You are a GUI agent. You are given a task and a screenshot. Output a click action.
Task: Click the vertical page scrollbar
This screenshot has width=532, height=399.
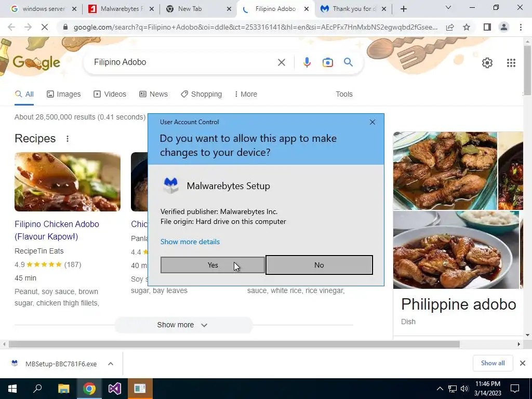pos(527,71)
